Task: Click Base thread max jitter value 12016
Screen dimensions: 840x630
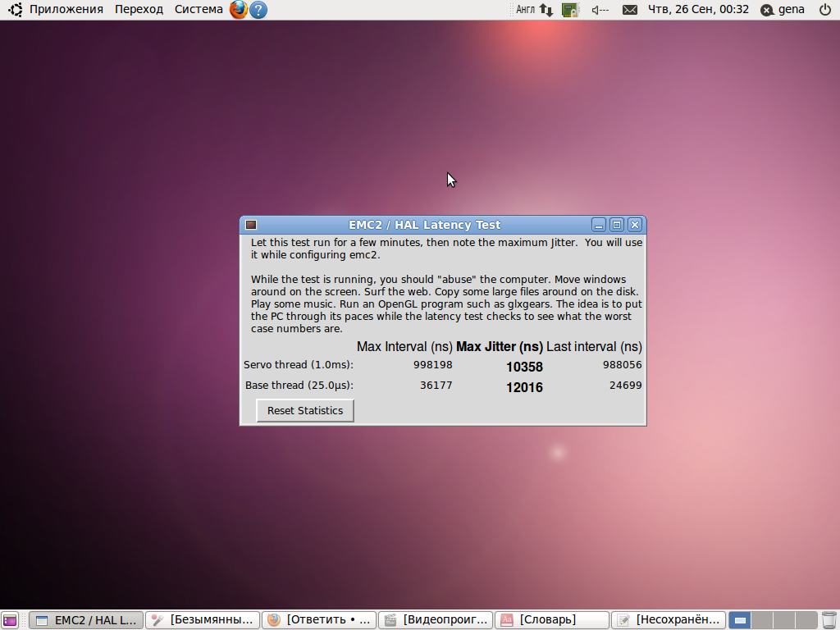Action: [524, 387]
